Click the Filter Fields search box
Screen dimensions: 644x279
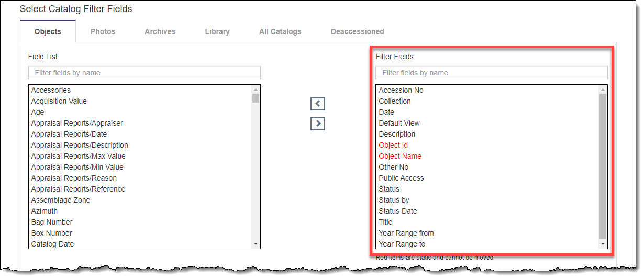pyautogui.click(x=491, y=73)
